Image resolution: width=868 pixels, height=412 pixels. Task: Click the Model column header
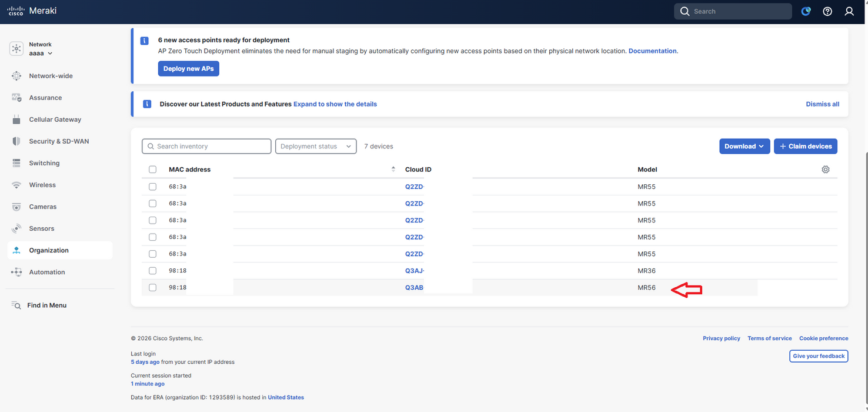coord(647,170)
